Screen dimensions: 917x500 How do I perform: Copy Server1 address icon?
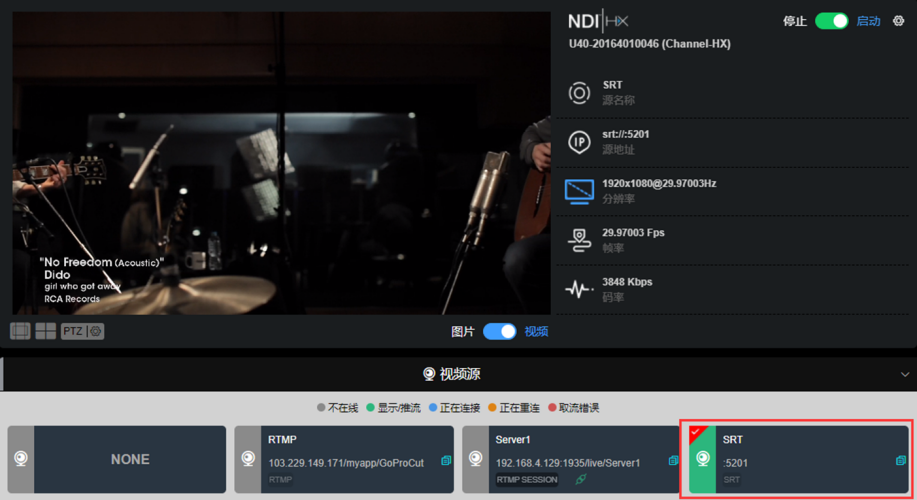pyautogui.click(x=673, y=461)
